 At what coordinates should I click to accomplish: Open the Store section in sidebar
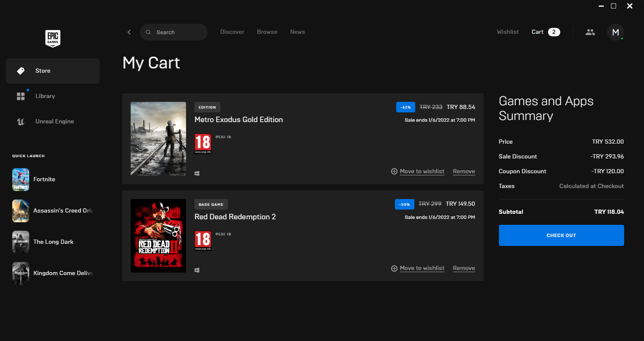(53, 71)
